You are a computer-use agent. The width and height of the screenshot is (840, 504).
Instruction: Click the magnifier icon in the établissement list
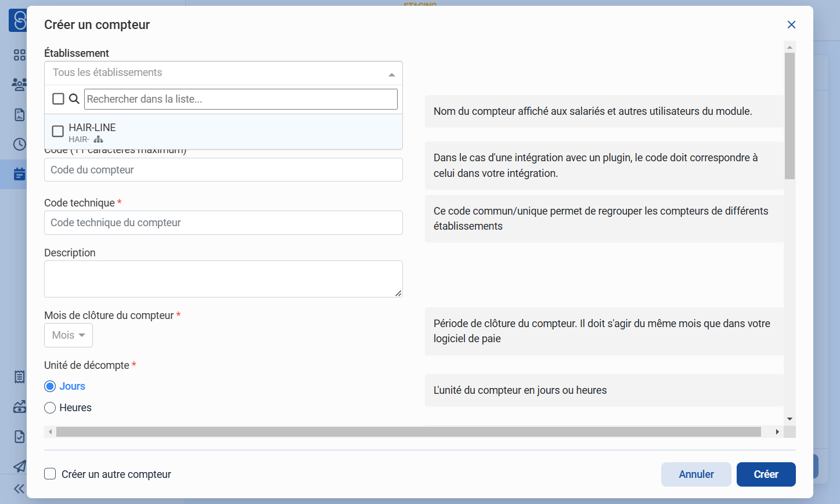[x=74, y=99]
